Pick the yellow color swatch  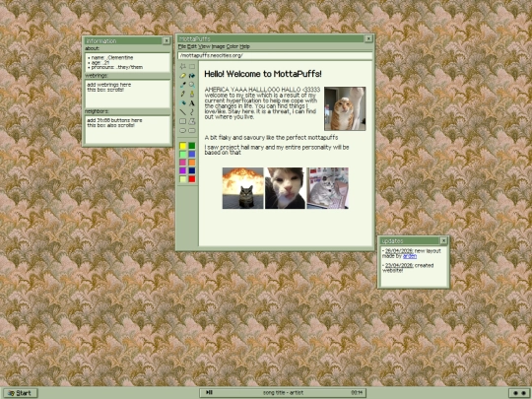183,146
